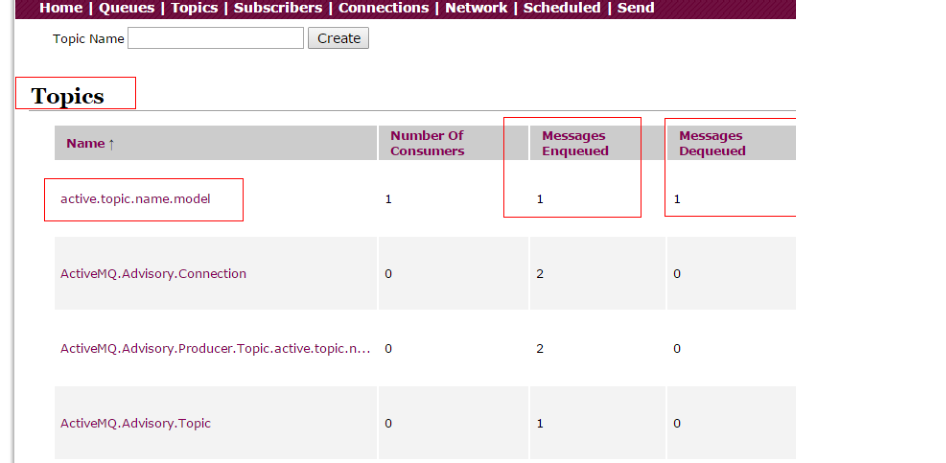Open the Send page link
The width and height of the screenshot is (946, 463).
click(636, 8)
